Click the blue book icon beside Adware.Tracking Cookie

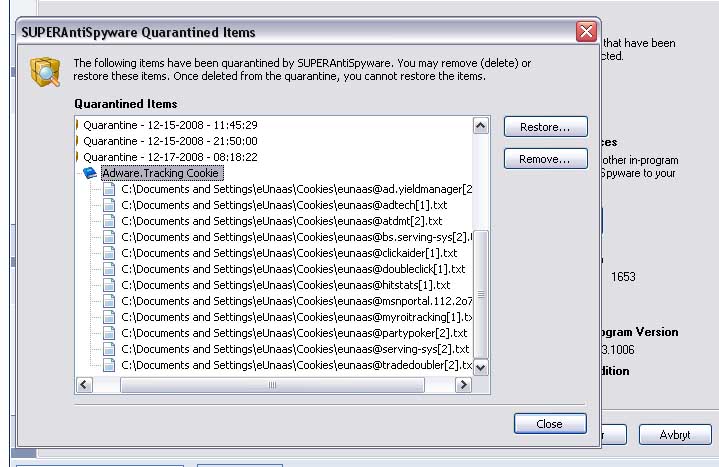90,173
